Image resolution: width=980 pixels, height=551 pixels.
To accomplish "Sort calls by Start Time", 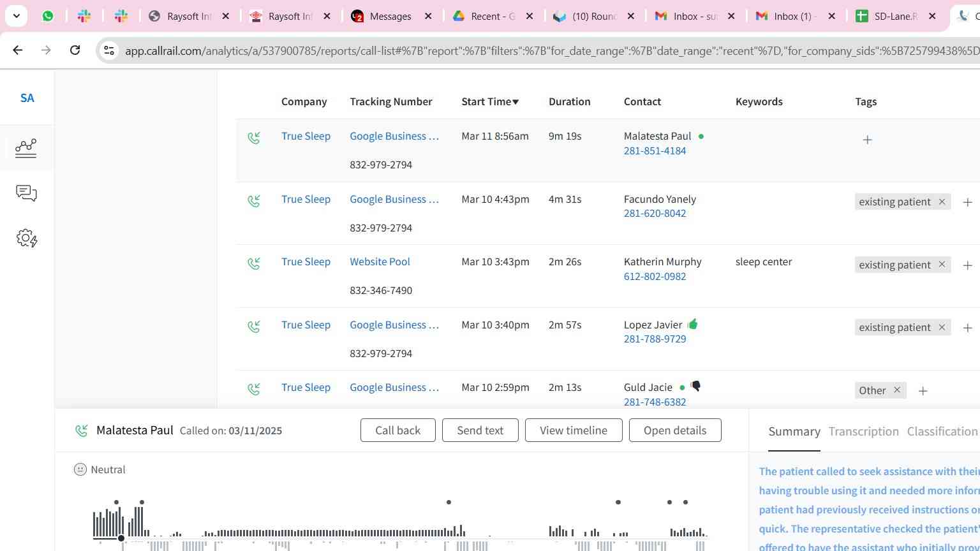I will (490, 101).
